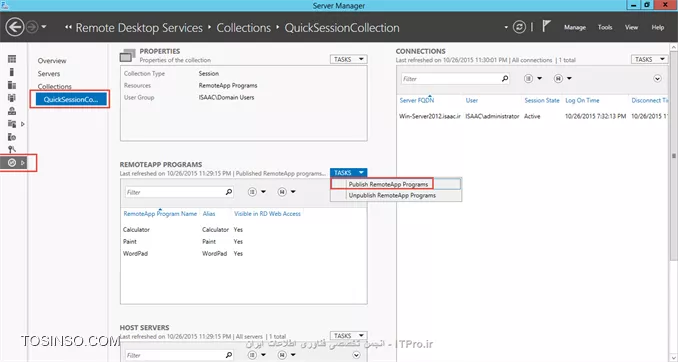Select the WordPad RemoteApp row
This screenshot has width=678, height=362.
coord(243,254)
